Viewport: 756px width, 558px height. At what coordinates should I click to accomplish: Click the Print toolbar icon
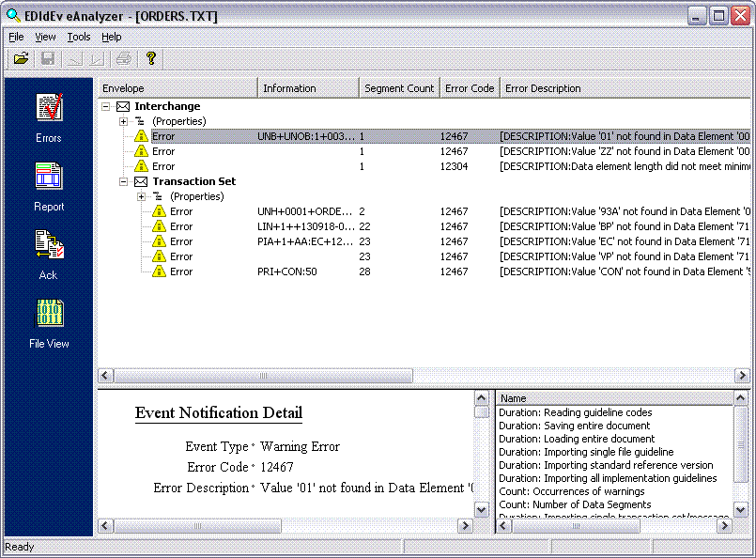124,59
